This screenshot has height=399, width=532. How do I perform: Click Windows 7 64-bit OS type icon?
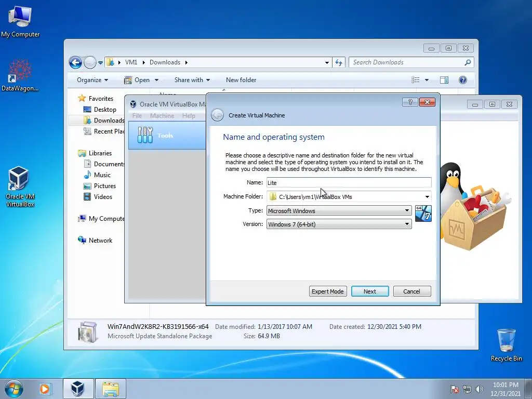point(423,214)
